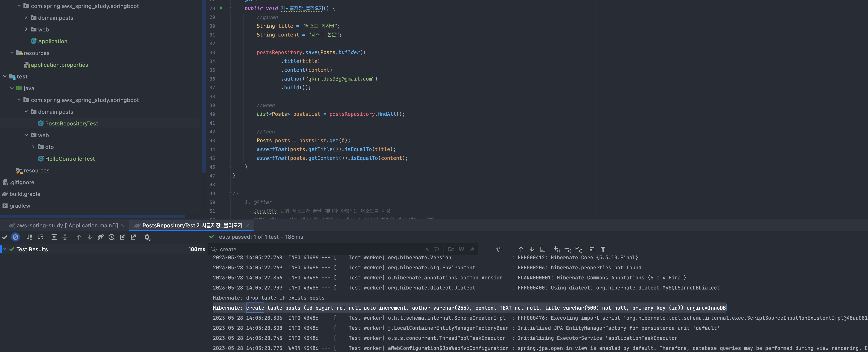868x352 pixels.
Task: Collapse test web package
Action: coord(26,135)
